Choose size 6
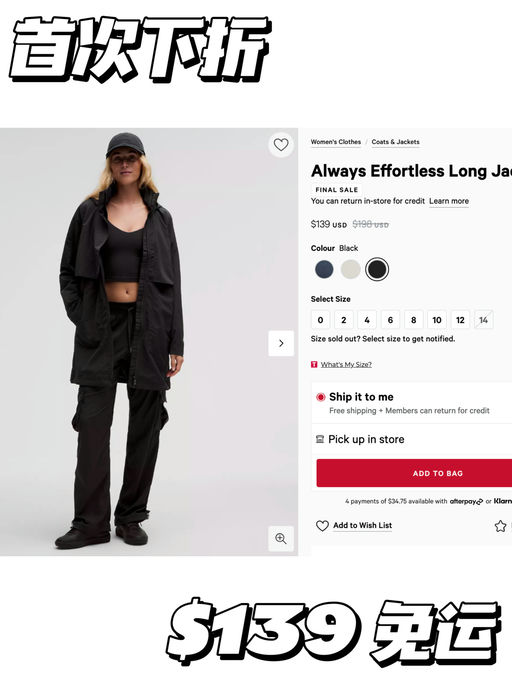The image size is (512, 682). [x=390, y=320]
